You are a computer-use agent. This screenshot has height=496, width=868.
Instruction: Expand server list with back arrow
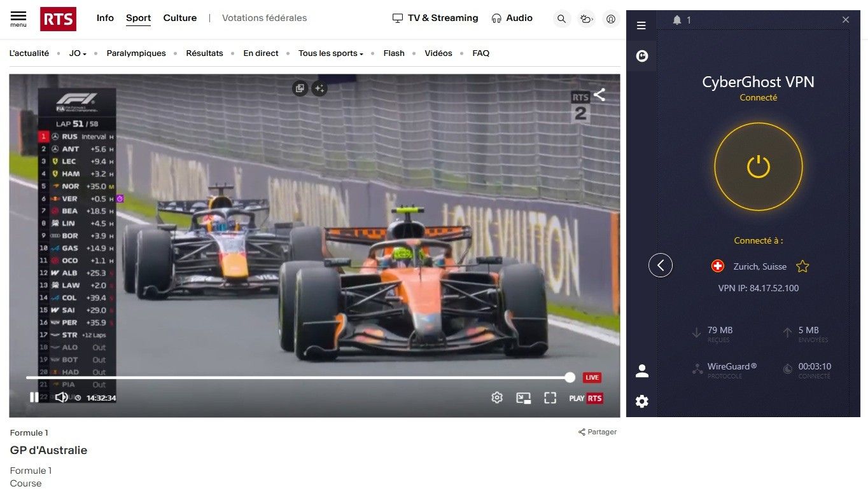tap(661, 265)
